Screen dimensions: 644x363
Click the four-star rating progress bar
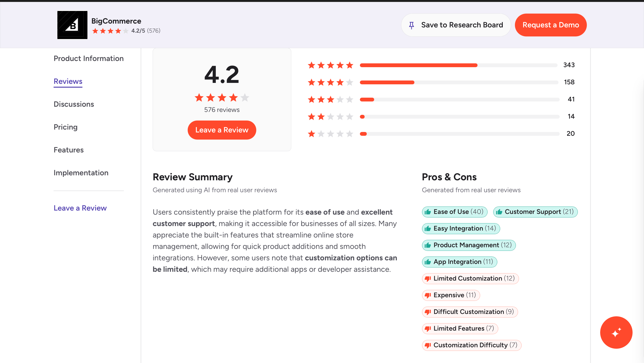point(458,82)
